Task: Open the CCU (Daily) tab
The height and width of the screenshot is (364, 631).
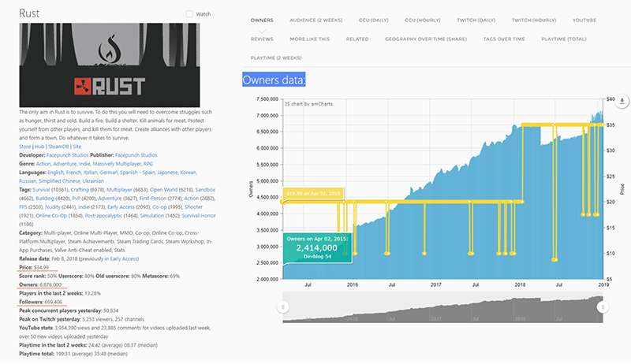Action: 373,20
